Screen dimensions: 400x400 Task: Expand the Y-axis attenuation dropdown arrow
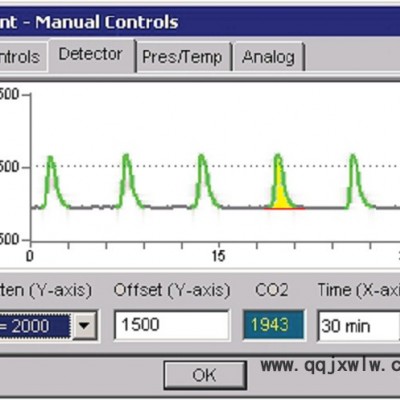click(84, 325)
